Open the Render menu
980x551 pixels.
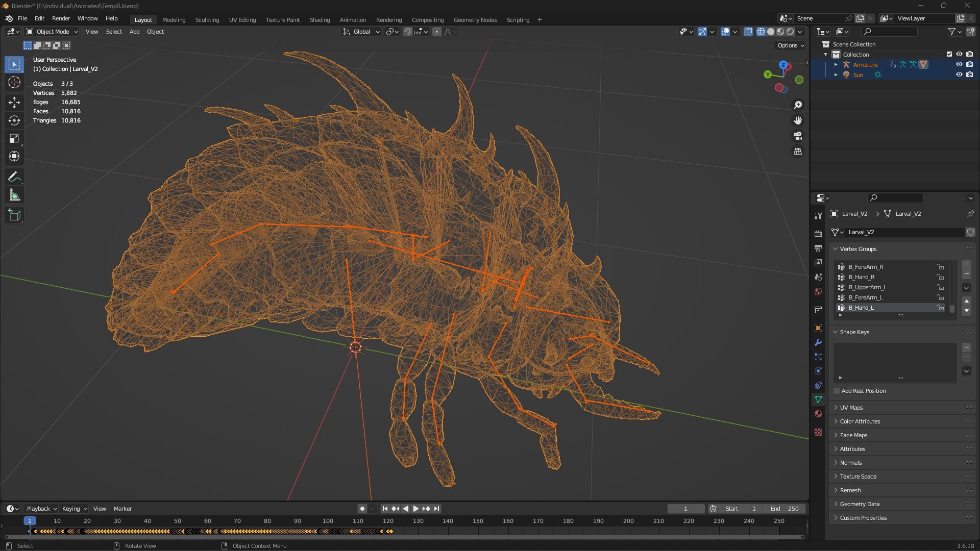tap(61, 18)
